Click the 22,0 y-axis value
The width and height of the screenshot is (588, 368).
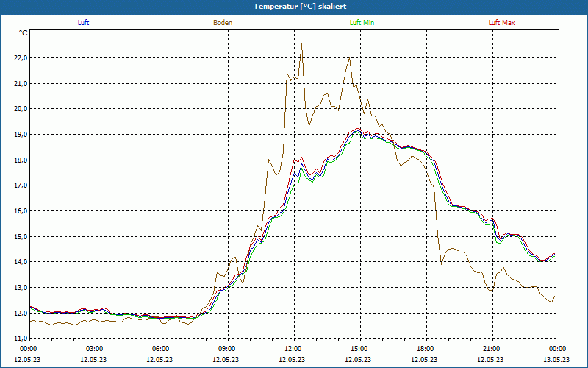click(x=21, y=58)
